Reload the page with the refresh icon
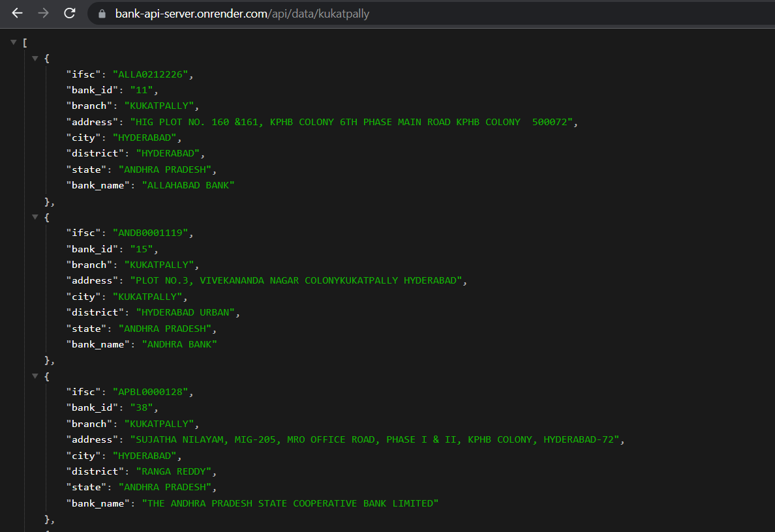The width and height of the screenshot is (775, 532). (x=70, y=13)
